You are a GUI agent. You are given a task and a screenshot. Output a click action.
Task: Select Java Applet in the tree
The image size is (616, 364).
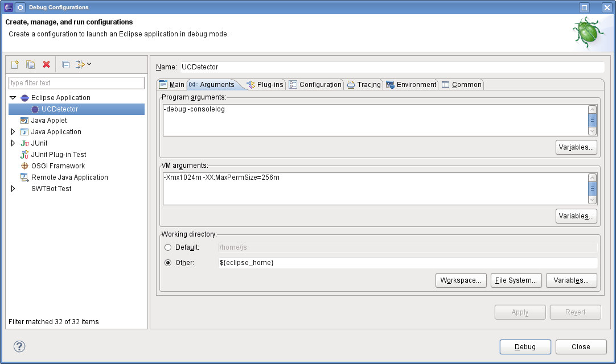click(49, 121)
